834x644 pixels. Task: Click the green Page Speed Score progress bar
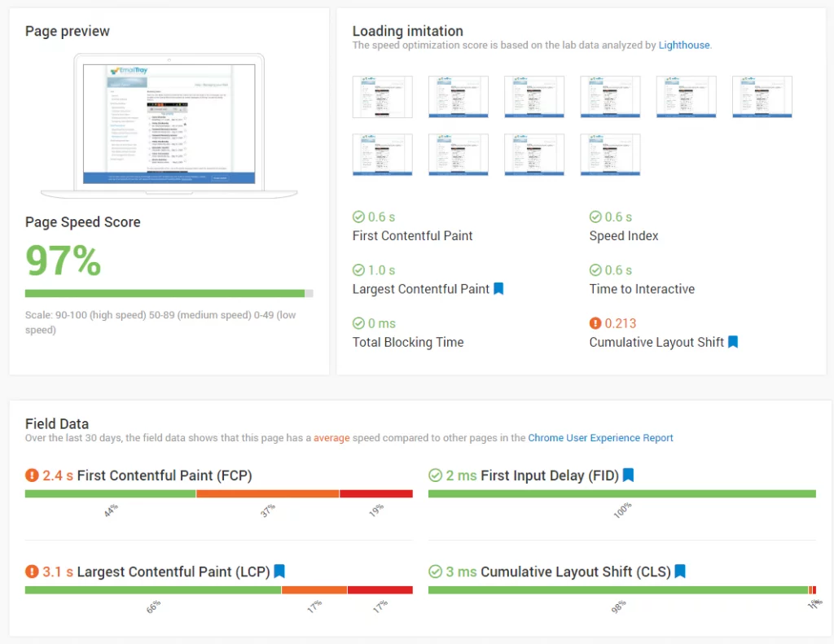coord(165,293)
